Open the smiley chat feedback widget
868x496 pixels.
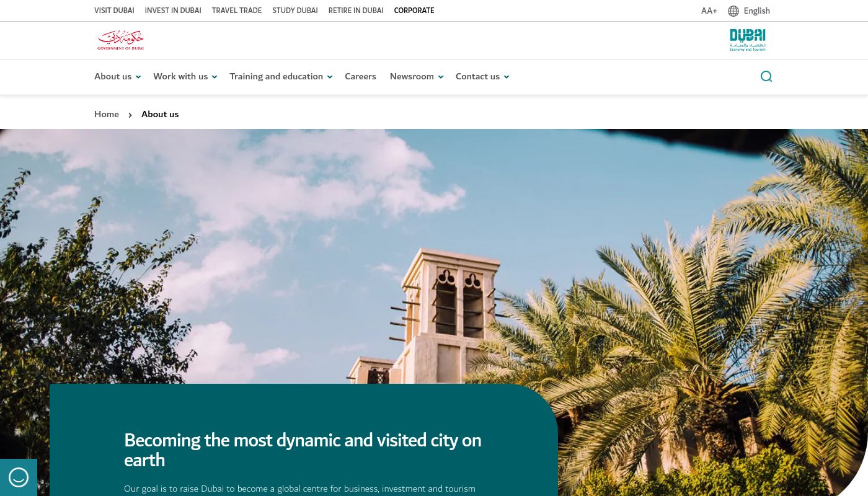pyautogui.click(x=19, y=477)
